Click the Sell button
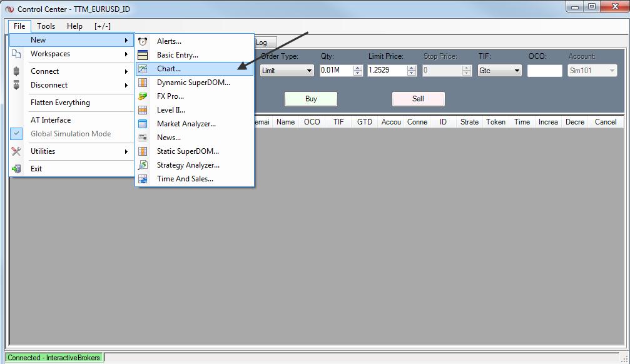Image resolution: width=630 pixels, height=364 pixels. 419,99
